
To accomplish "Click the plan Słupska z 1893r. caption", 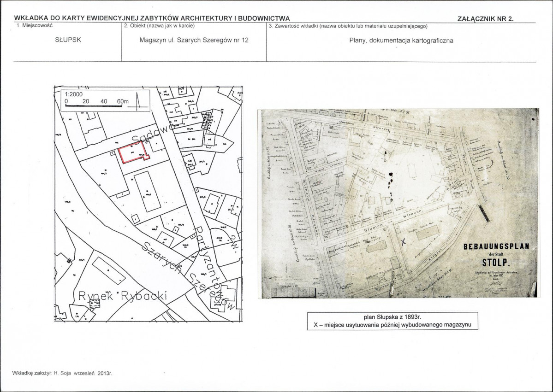I will click(x=392, y=317).
